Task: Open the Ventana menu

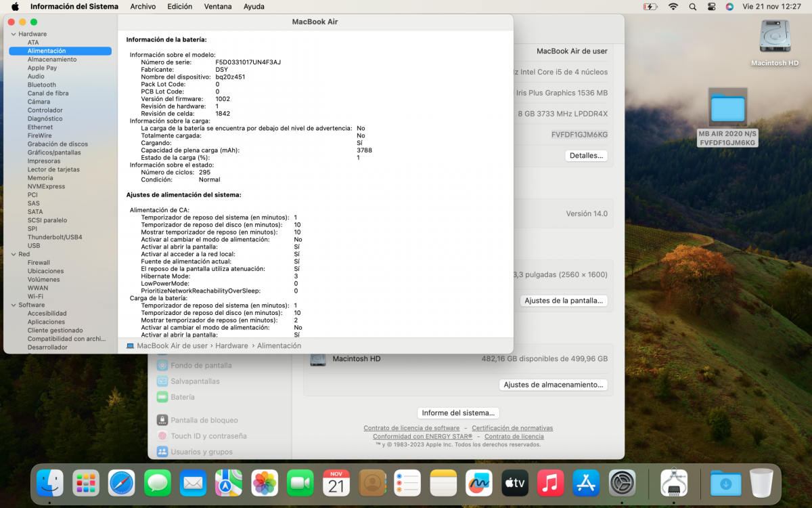Action: coord(217,6)
